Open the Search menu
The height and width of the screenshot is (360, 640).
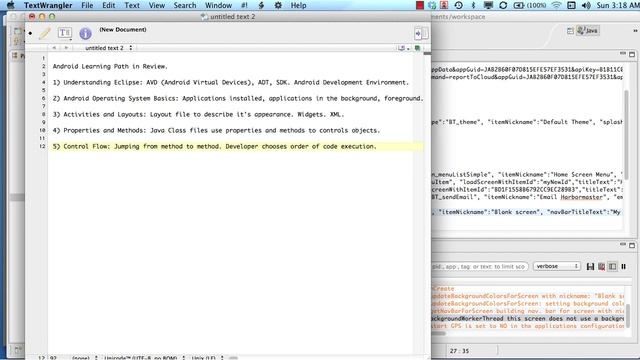(185, 5)
